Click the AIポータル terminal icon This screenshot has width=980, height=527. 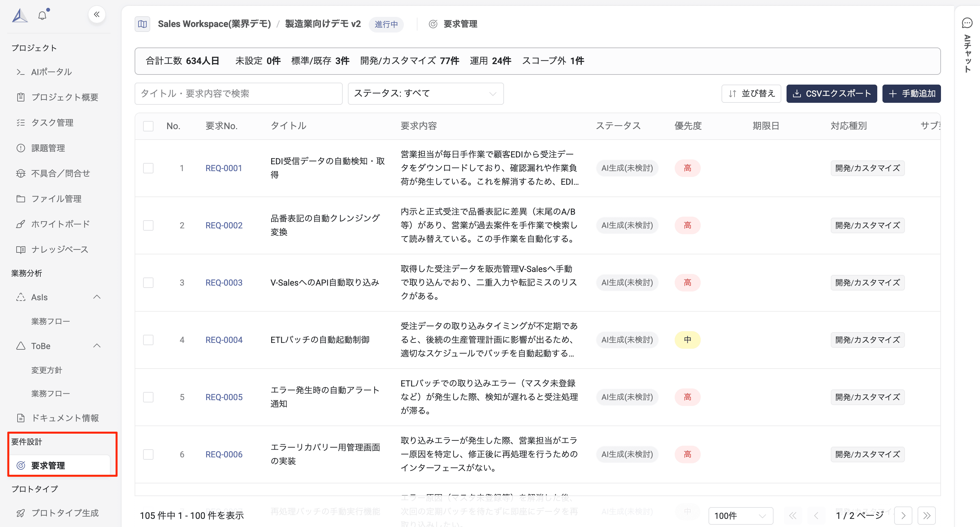20,72
